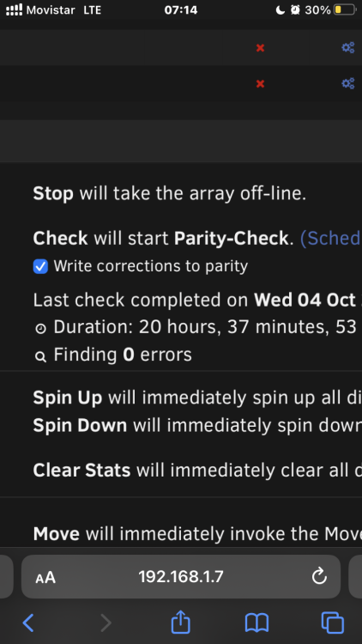Tap the red X in the second row
The image size is (362, 644).
(260, 84)
